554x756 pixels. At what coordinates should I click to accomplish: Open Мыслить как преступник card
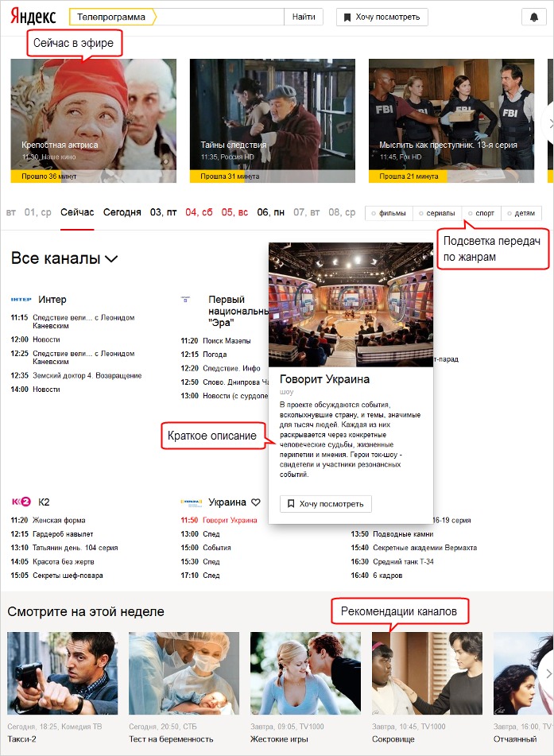tap(451, 121)
